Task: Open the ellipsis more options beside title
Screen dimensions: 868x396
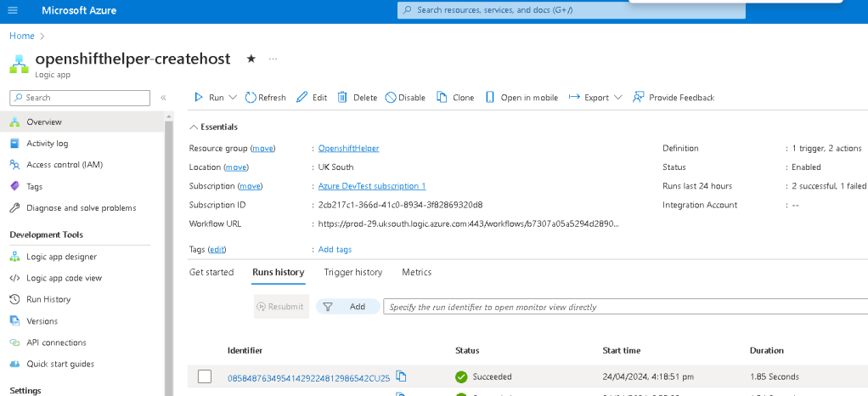Action: coord(273,59)
